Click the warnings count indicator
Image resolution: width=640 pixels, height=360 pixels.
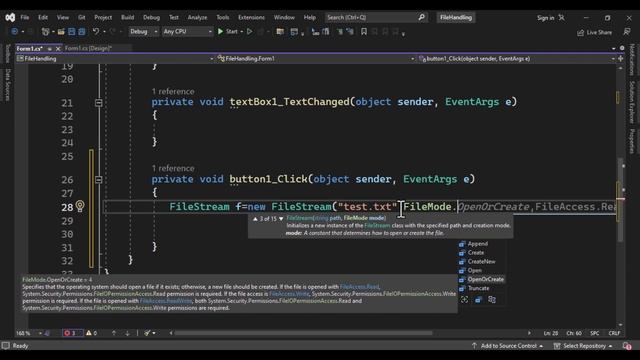click(91, 333)
